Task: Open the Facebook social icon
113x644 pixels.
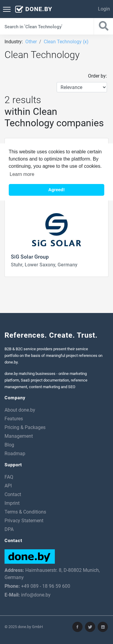Action: click(77, 627)
